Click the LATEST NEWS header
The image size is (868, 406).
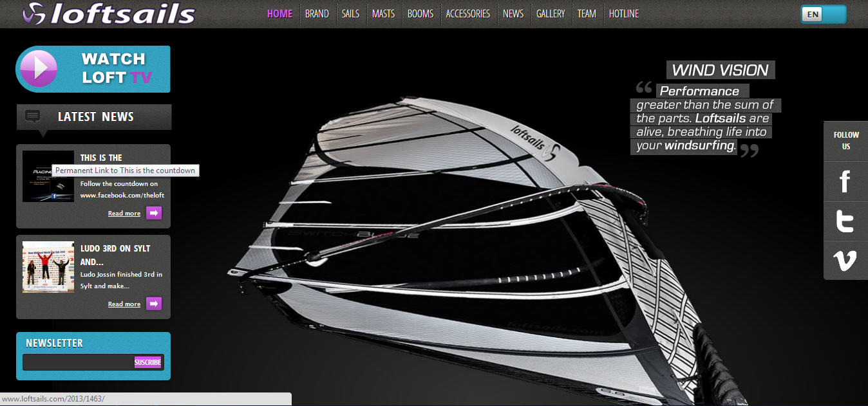point(96,116)
